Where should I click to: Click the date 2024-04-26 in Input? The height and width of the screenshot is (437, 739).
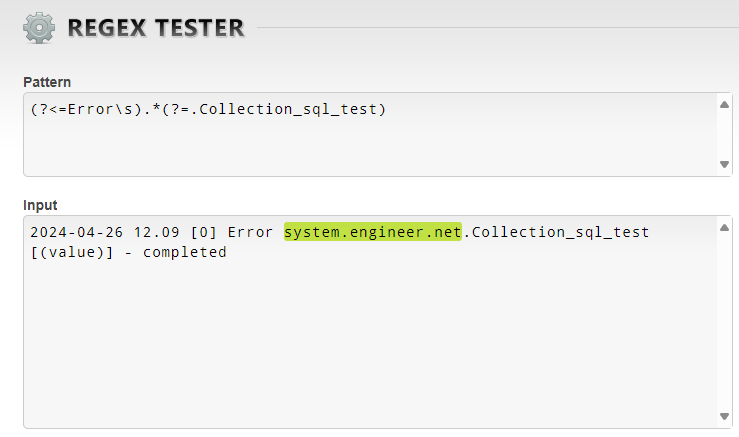click(x=77, y=232)
